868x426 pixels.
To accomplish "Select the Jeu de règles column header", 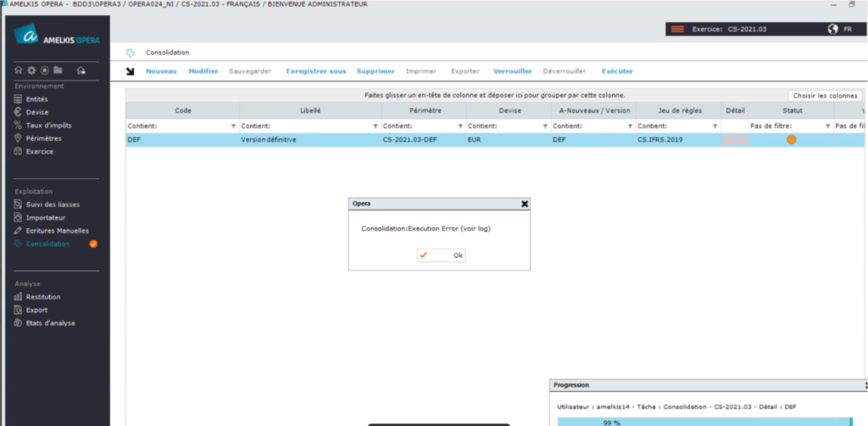I will tap(679, 110).
